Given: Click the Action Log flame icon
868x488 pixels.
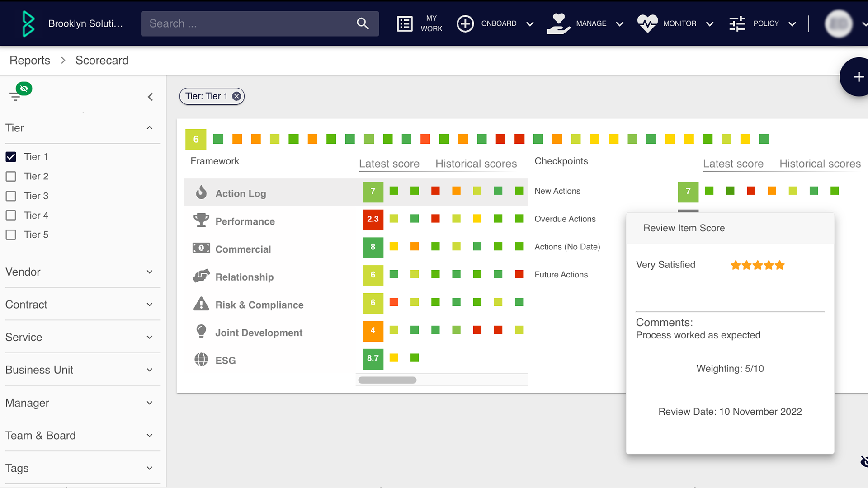Looking at the screenshot, I should (201, 192).
